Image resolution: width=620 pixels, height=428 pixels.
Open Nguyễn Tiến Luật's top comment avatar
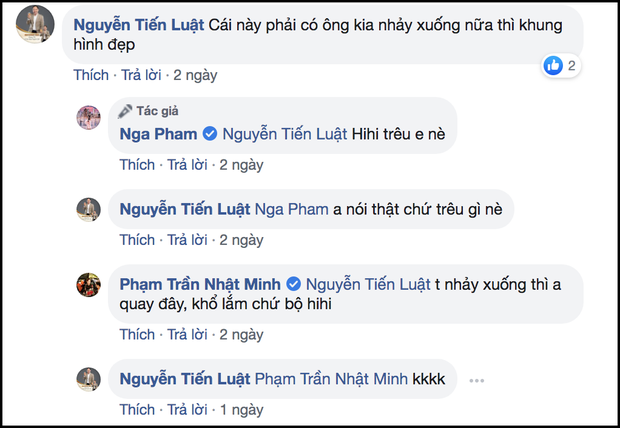point(36,32)
